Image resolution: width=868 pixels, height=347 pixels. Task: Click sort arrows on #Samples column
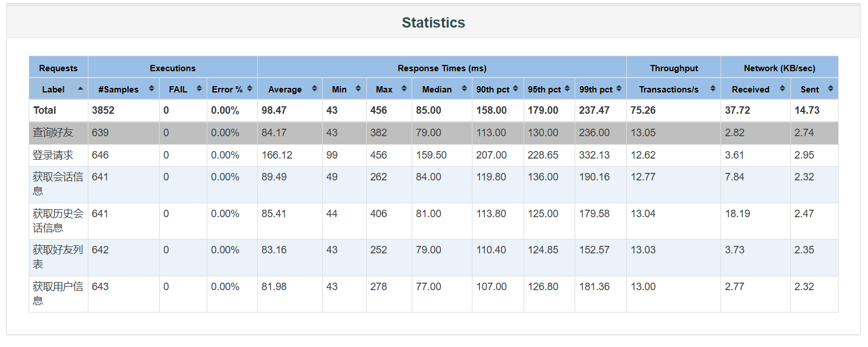pos(152,88)
